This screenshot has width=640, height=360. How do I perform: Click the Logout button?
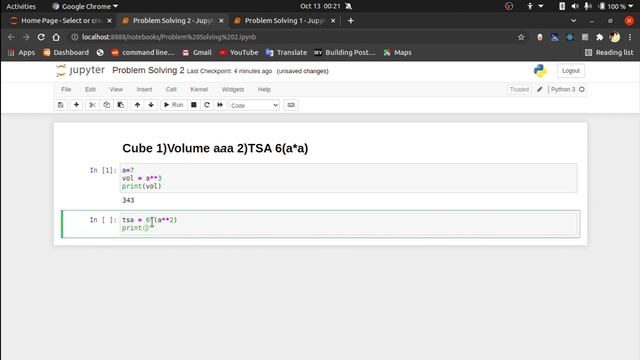tap(571, 71)
